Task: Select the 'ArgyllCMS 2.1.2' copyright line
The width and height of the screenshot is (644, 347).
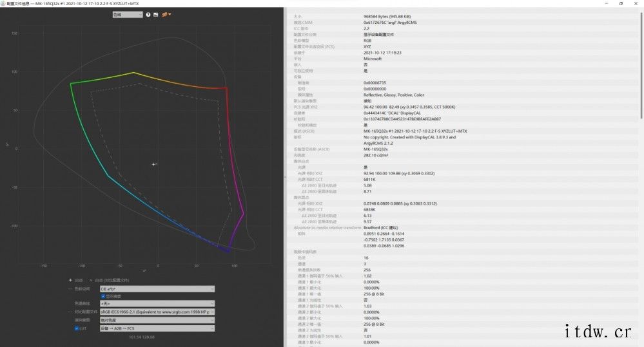Action: [378, 143]
